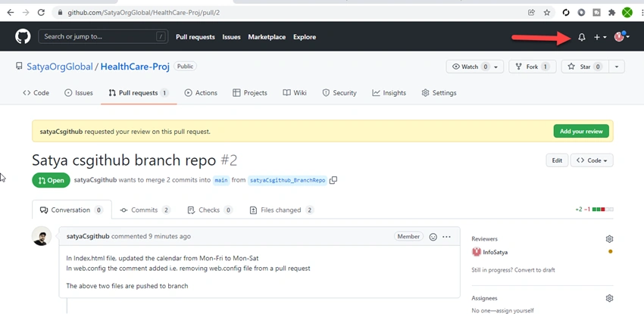Screen dimensions: 644x314
Task: Open the plus create-new menu
Action: pos(600,37)
